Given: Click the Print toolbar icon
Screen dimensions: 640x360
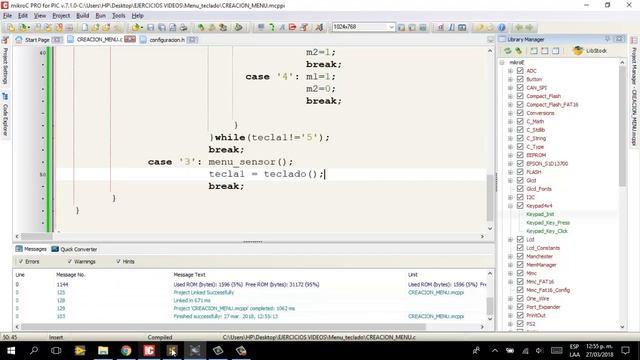Looking at the screenshot, I should pyautogui.click(x=184, y=27).
